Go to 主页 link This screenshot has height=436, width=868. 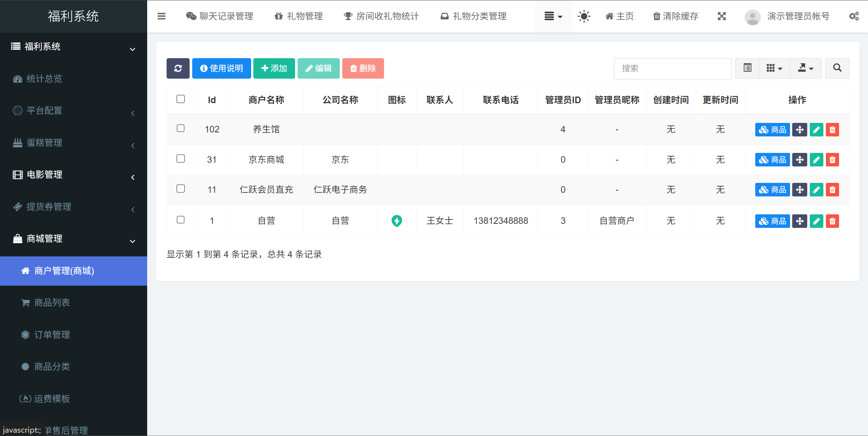619,16
